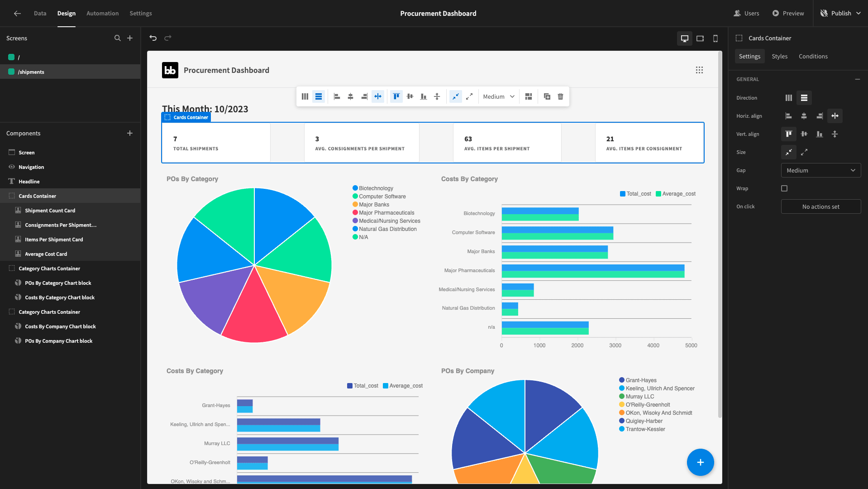Search screens with magnifier icon
The height and width of the screenshot is (489, 868).
tap(118, 38)
